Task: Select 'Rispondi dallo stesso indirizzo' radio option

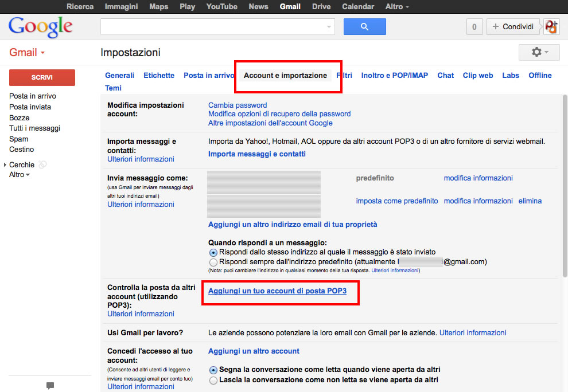Action: tap(213, 252)
